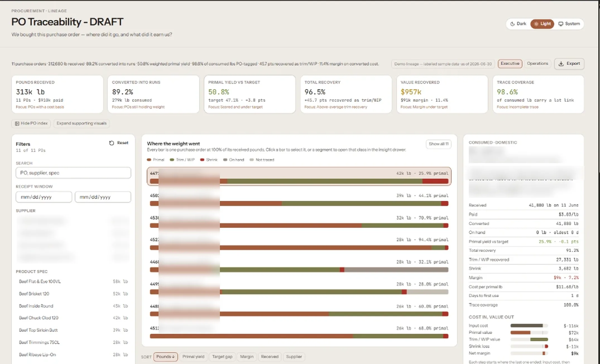Sort by Pounds descending

click(x=165, y=357)
